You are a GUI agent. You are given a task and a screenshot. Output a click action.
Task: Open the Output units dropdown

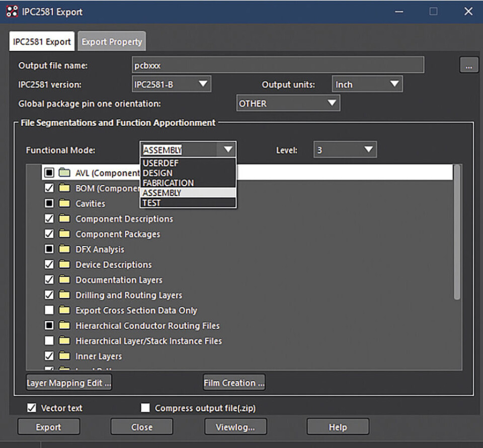pyautogui.click(x=367, y=84)
